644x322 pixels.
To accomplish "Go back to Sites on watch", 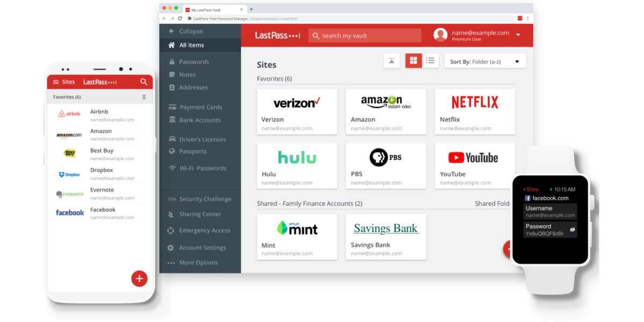I will (x=531, y=189).
